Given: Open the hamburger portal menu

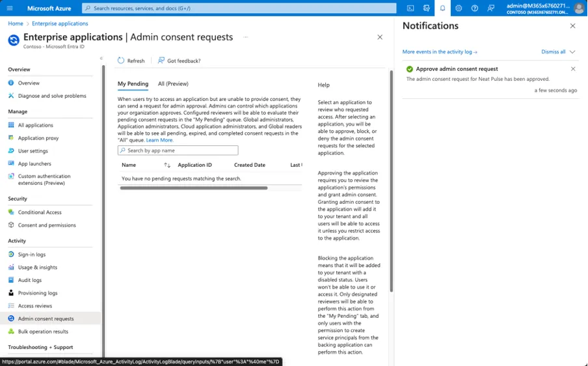Looking at the screenshot, I should click(10, 8).
